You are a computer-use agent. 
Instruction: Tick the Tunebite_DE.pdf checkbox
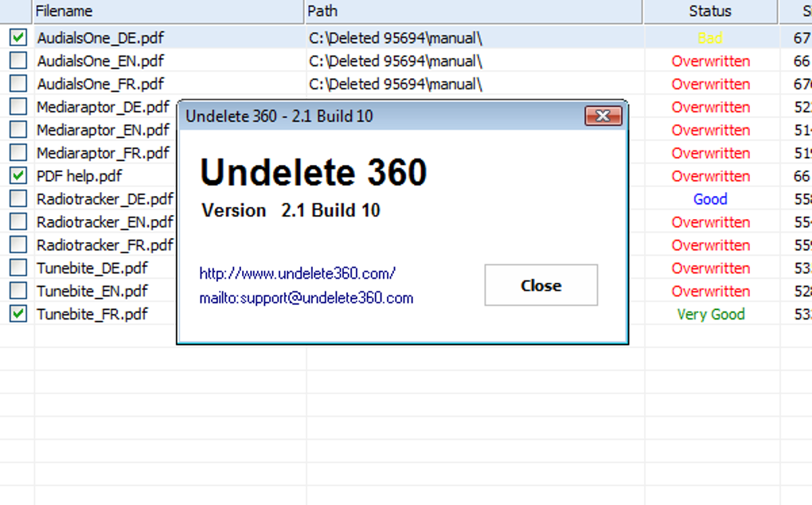coord(18,268)
